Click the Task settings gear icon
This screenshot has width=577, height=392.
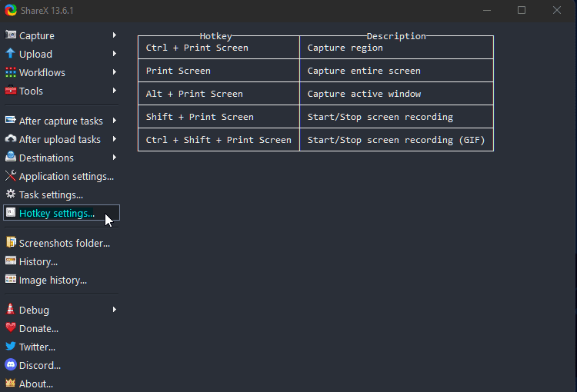(x=11, y=194)
